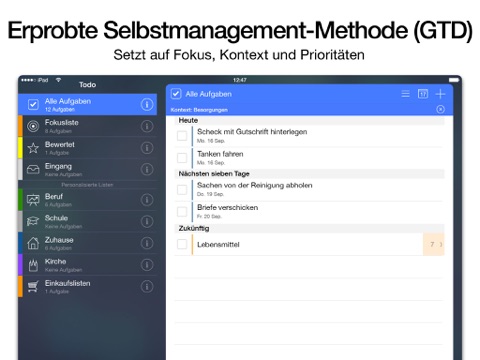Image resolution: width=480 pixels, height=360 pixels.
Task: Open the list sort menu icon
Action: pyautogui.click(x=405, y=94)
